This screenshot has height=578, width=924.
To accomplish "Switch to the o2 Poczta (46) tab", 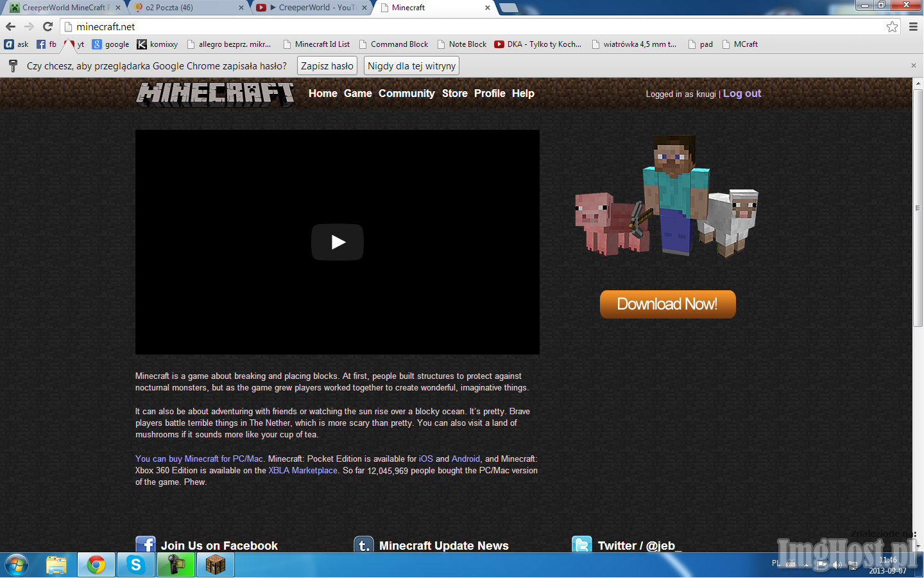I will click(186, 8).
